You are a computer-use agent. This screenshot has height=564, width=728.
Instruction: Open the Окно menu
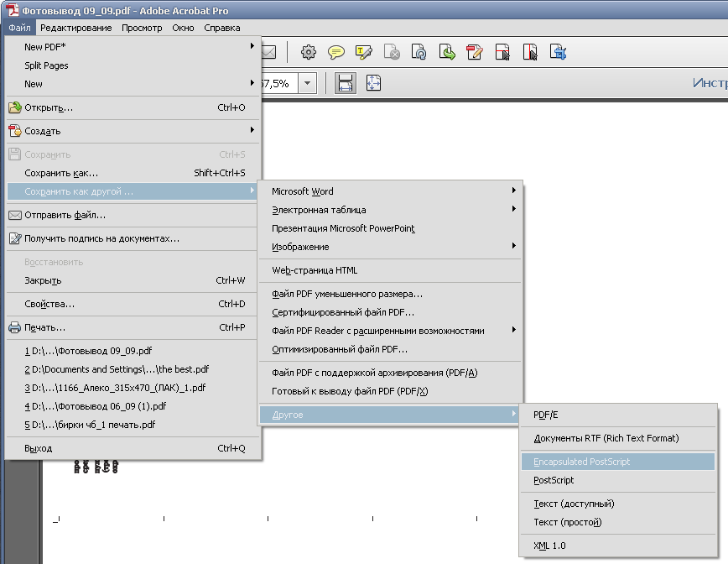click(183, 28)
